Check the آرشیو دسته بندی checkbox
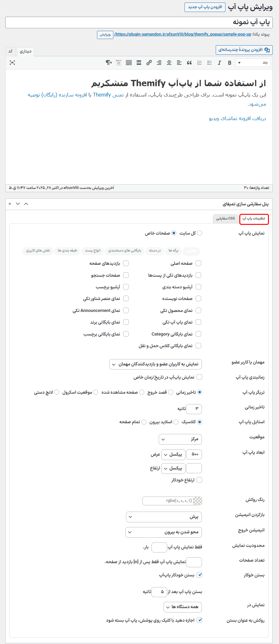The height and width of the screenshot is (644, 279). (198, 287)
